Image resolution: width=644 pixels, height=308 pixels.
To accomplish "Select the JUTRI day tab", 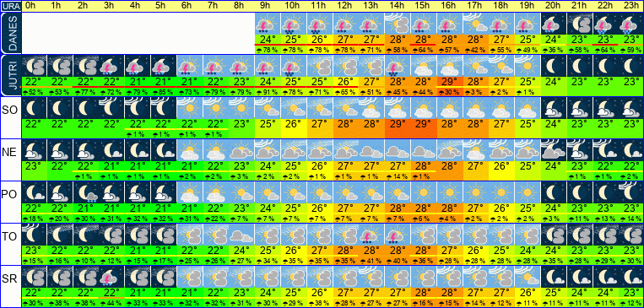I will click(x=10, y=76).
